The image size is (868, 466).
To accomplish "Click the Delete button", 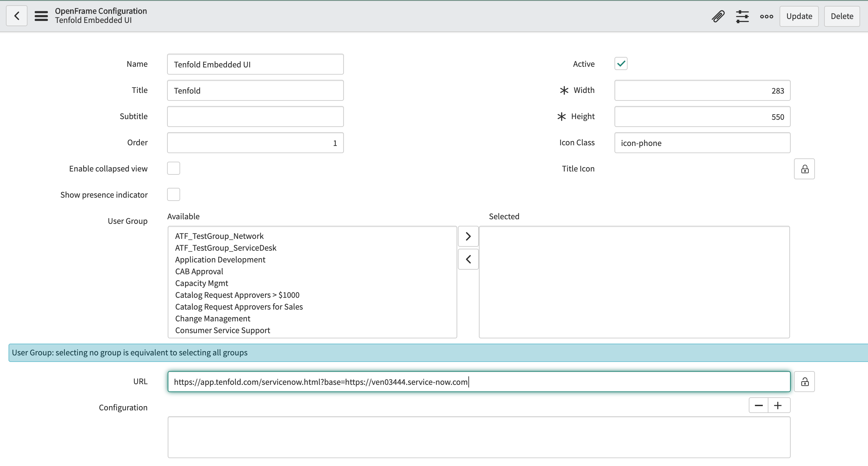I will coord(842,16).
